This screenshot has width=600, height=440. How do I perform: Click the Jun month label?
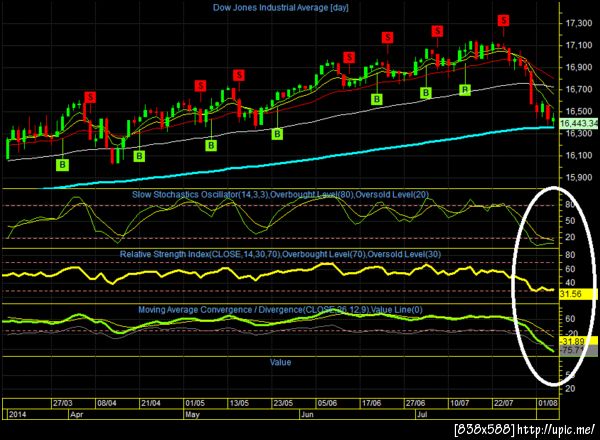(x=307, y=414)
